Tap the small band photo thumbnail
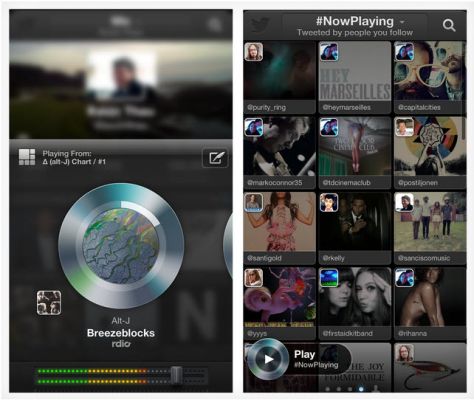This screenshot has width=474, height=400. [x=49, y=303]
